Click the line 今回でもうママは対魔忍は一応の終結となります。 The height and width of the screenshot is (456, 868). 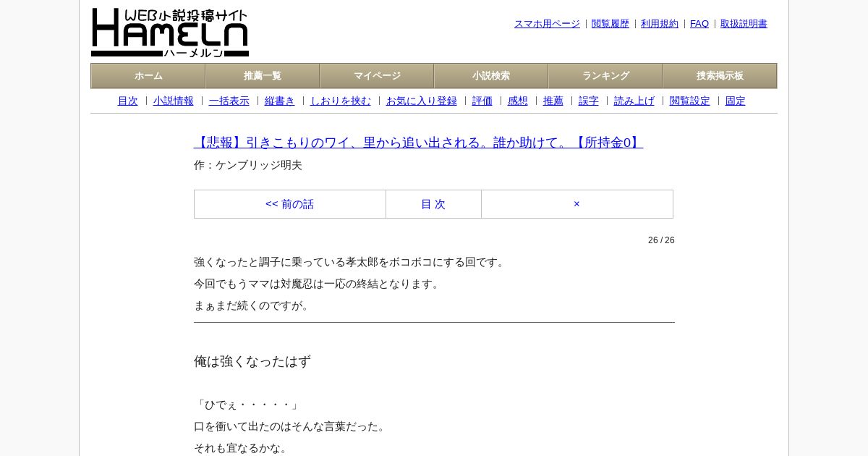[x=318, y=284]
